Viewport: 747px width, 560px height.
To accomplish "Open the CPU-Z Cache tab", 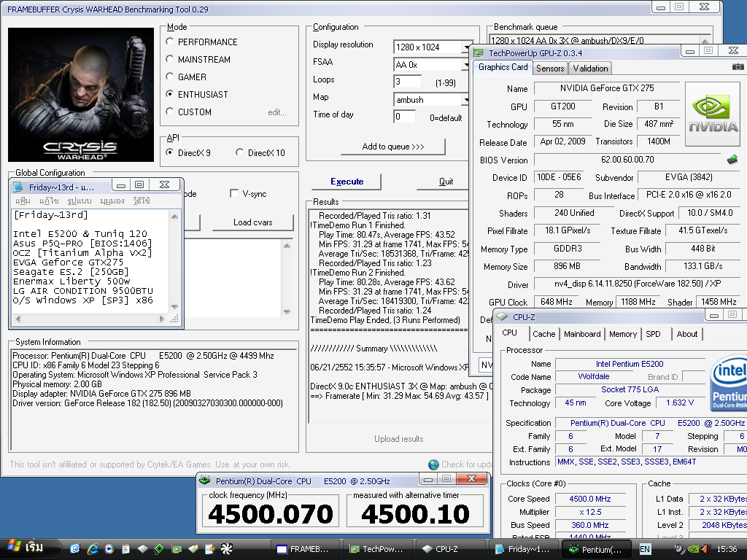I will coord(544,334).
